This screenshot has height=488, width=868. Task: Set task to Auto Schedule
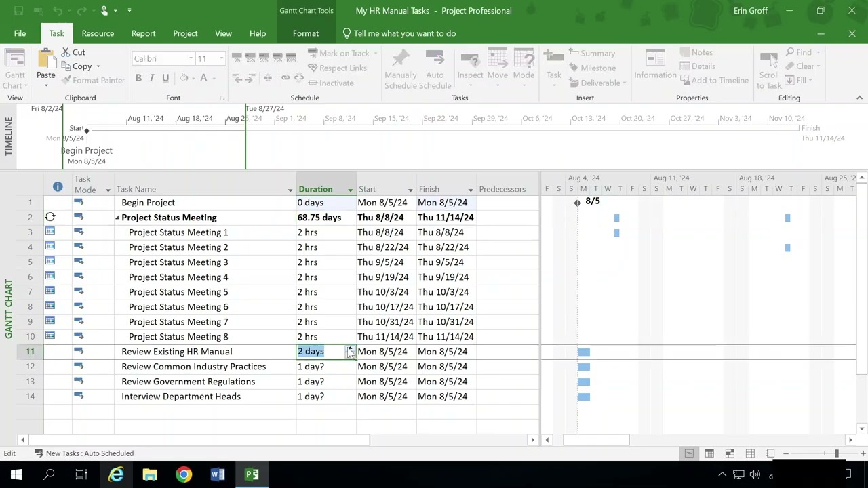coord(435,70)
